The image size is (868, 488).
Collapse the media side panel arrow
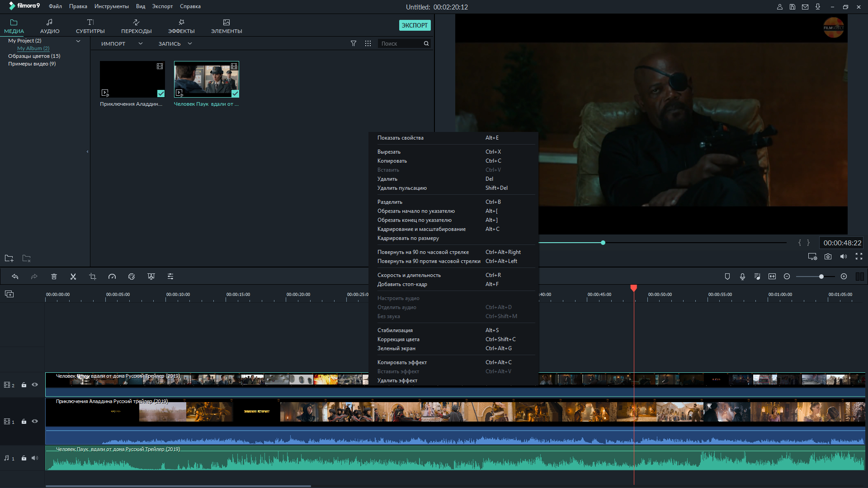coord(87,152)
